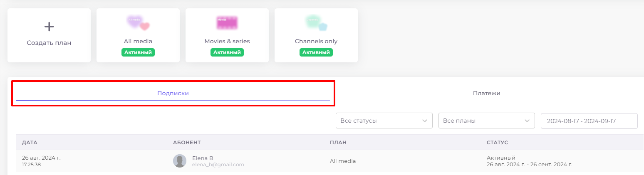
Task: Click Активный badge under Movies & series
Action: point(227,52)
